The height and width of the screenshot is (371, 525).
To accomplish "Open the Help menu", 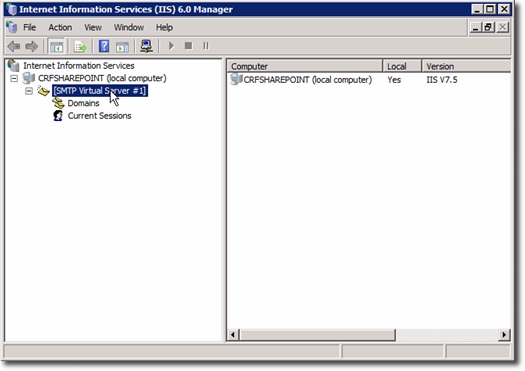I will click(x=164, y=27).
